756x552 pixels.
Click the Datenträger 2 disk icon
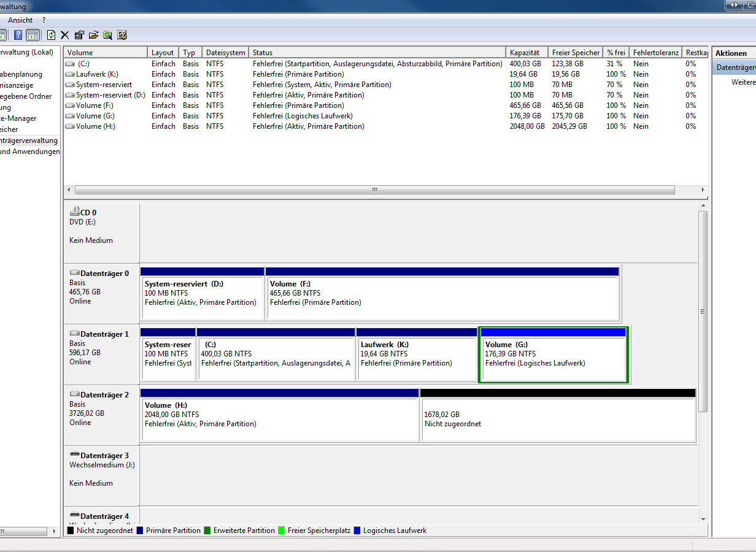click(x=75, y=394)
